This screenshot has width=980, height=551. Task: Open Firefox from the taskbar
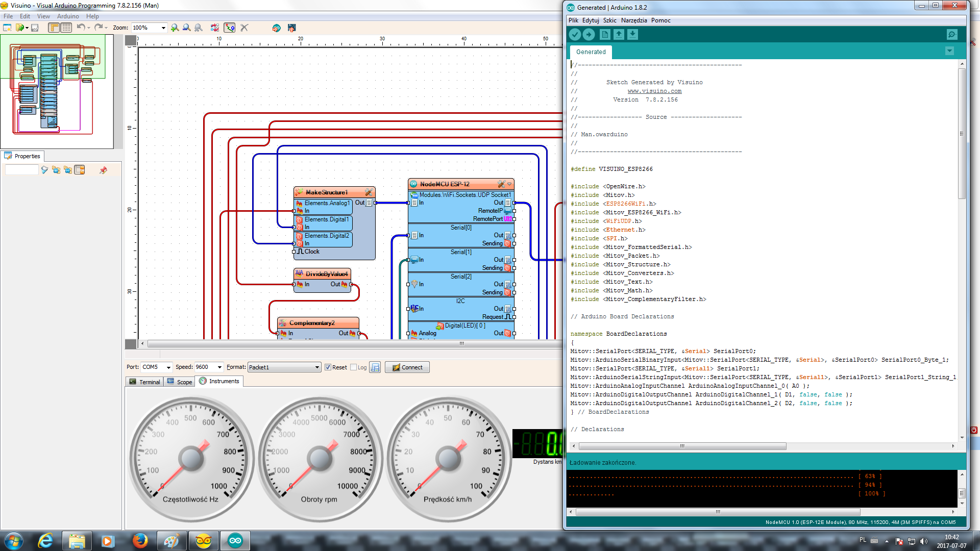(x=139, y=541)
